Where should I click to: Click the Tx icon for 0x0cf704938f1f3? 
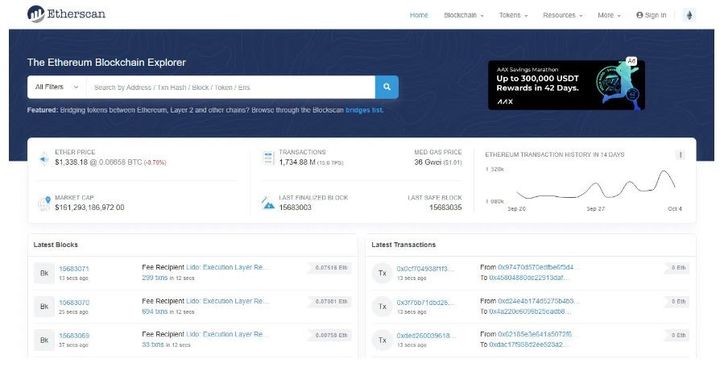(382, 273)
